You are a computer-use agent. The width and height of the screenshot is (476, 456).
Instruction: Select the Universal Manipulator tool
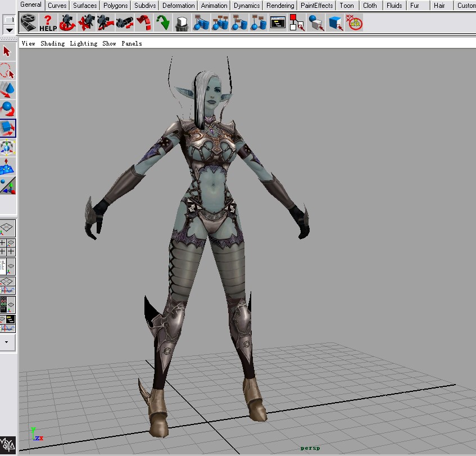coord(8,147)
